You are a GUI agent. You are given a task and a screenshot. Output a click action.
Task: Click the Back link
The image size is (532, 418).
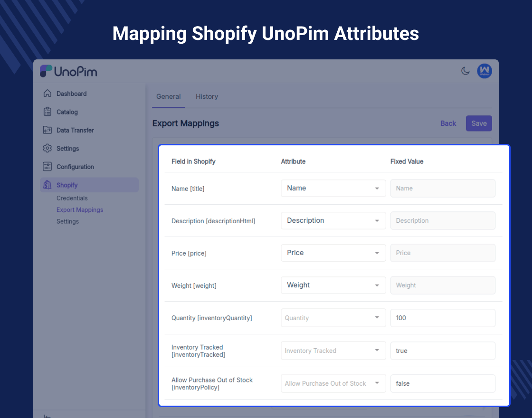[448, 123]
